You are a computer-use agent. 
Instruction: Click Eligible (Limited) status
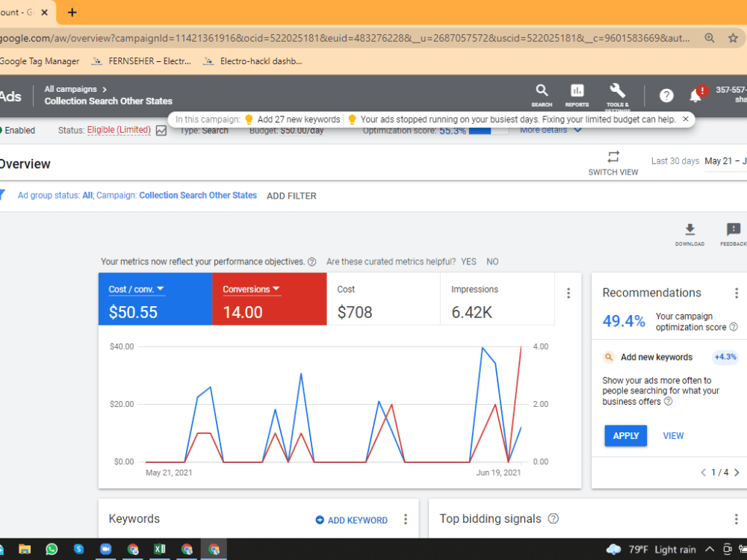[x=119, y=130]
